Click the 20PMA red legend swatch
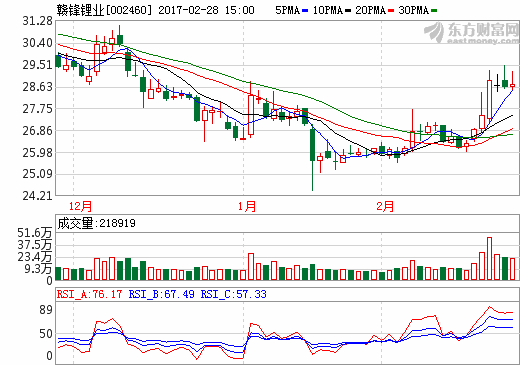 point(391,11)
